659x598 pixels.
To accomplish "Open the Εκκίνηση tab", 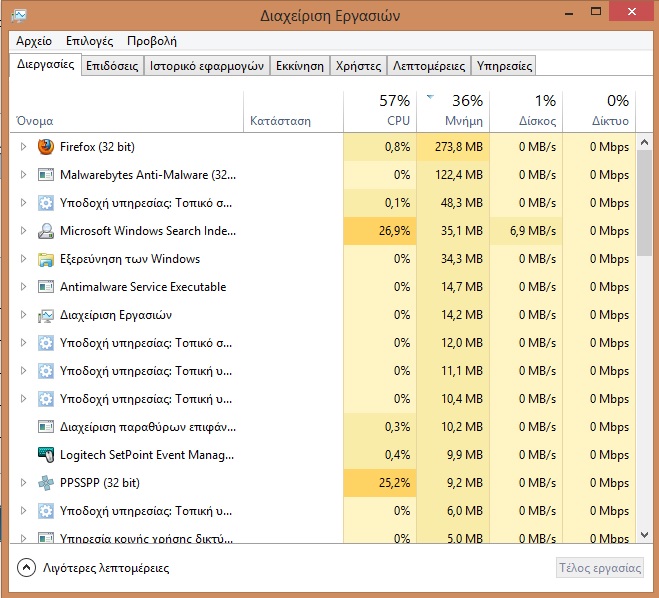I will click(x=300, y=66).
